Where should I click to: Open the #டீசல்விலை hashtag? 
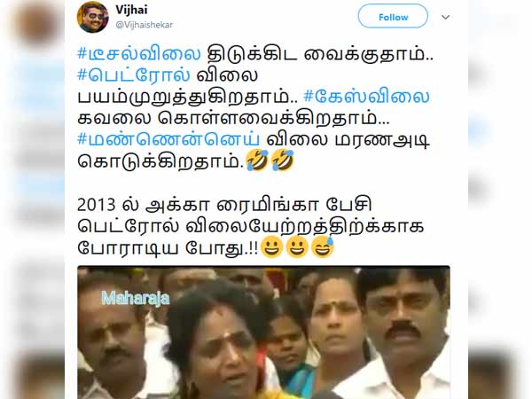139,54
